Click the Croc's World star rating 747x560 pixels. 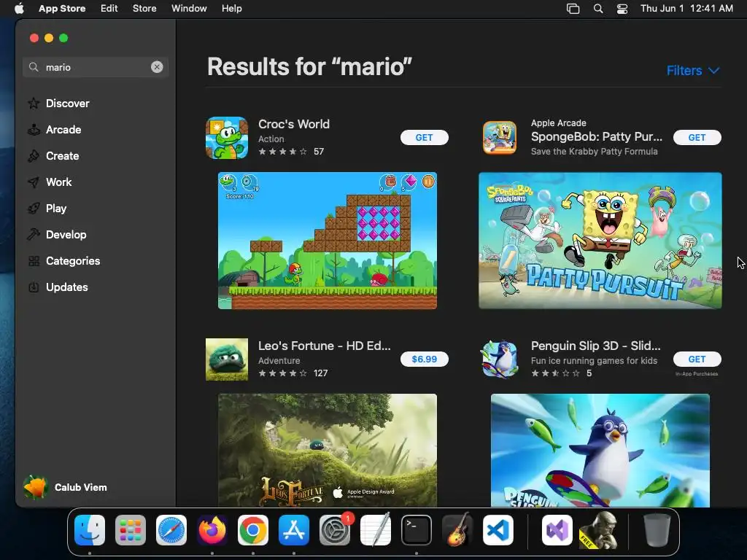282,152
